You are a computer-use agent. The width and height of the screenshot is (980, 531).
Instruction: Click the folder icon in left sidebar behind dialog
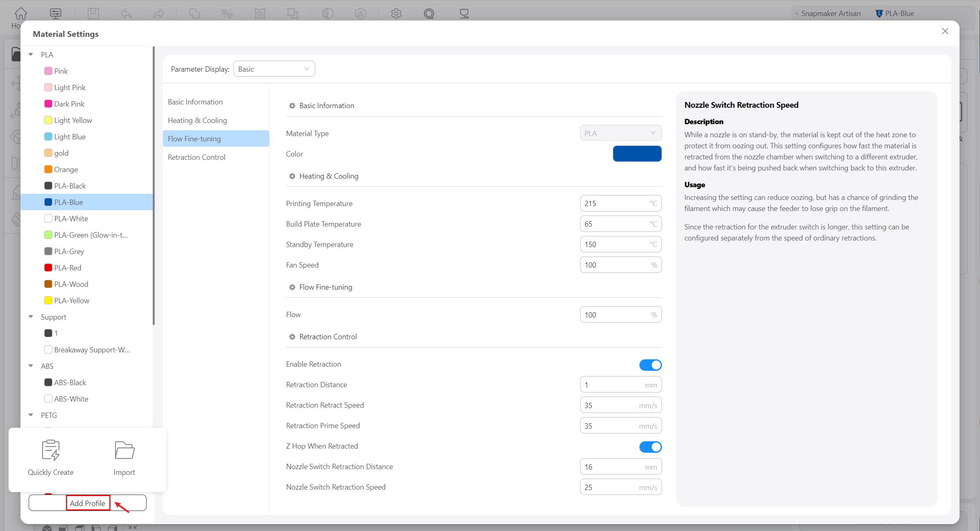pos(16,54)
